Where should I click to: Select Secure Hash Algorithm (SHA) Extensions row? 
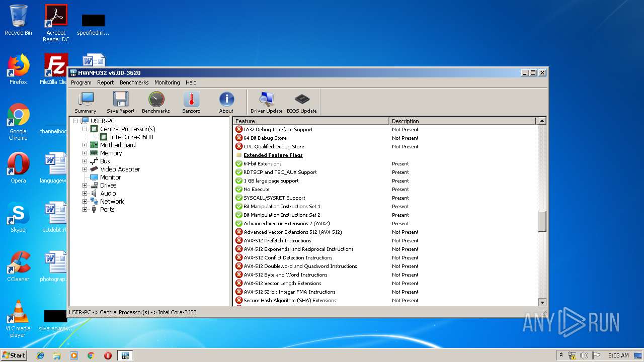385,300
